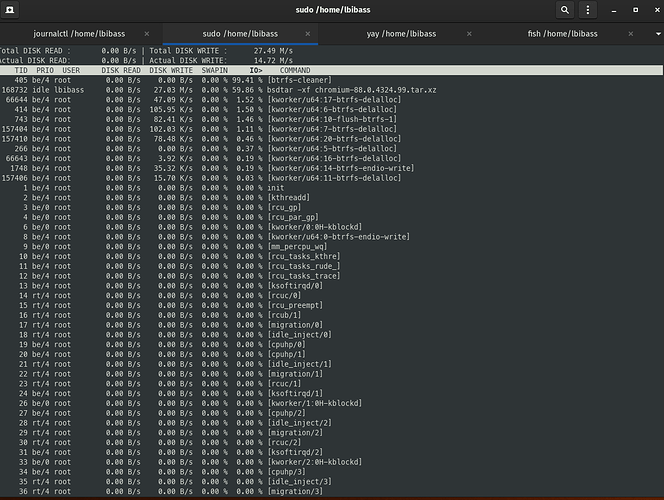The width and height of the screenshot is (664, 500).
Task: Click the TID column header
Action: pyautogui.click(x=21, y=70)
